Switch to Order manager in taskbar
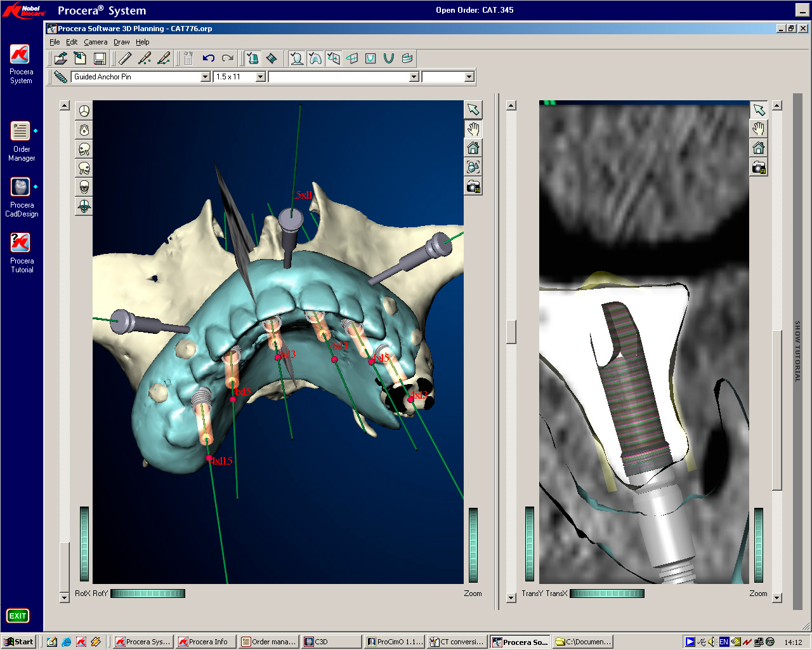 (269, 642)
